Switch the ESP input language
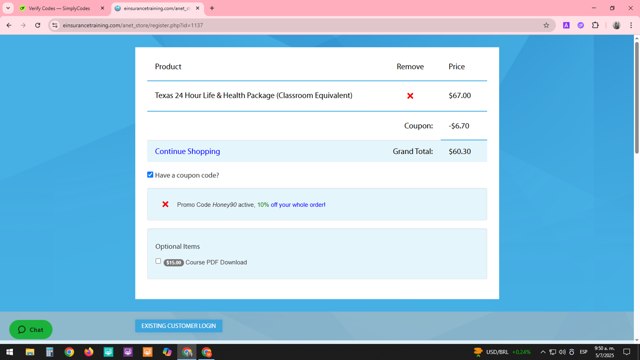The height and width of the screenshot is (360, 640). (584, 352)
